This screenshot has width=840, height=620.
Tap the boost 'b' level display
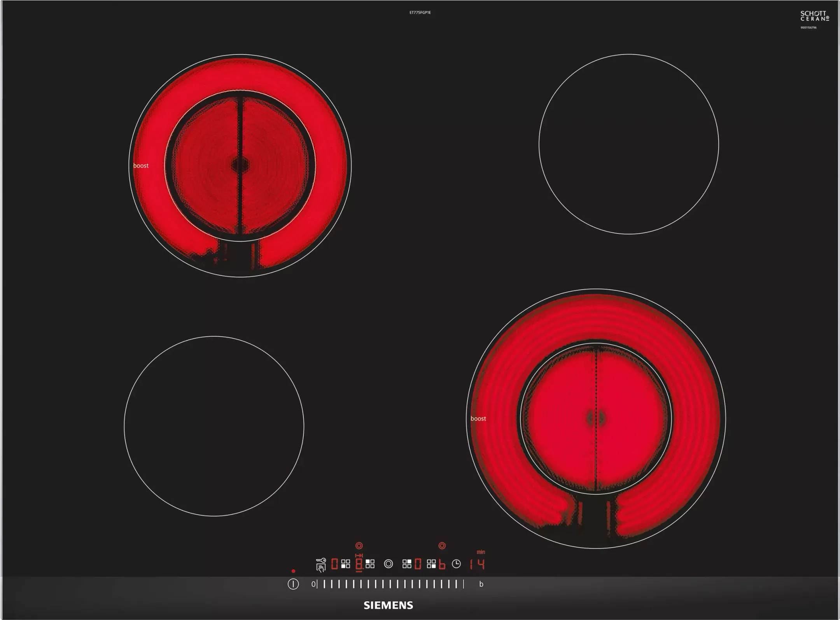442,564
